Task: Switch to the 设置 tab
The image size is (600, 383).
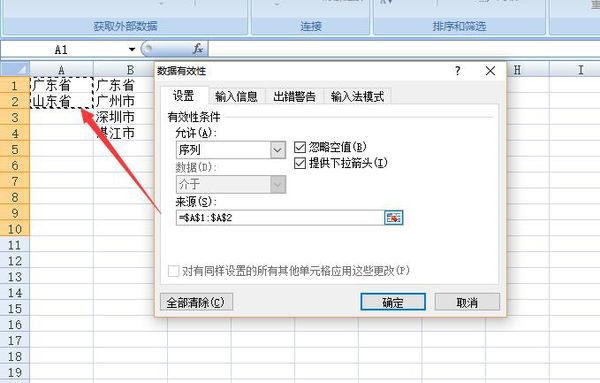Action: point(184,96)
